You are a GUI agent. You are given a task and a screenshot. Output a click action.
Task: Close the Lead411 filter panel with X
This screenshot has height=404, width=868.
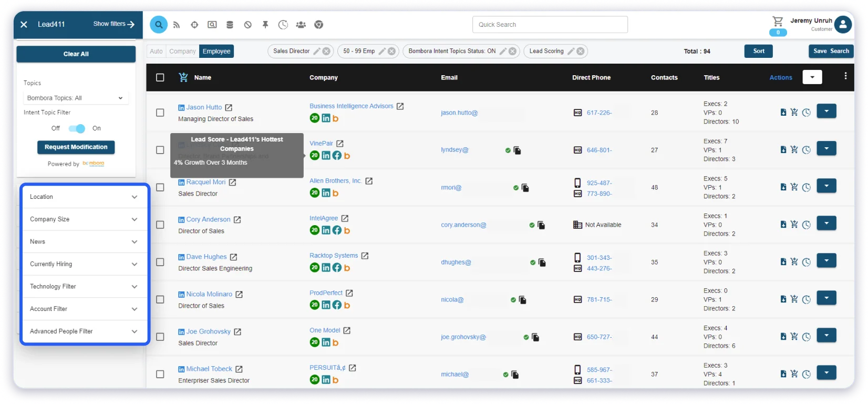coord(24,24)
